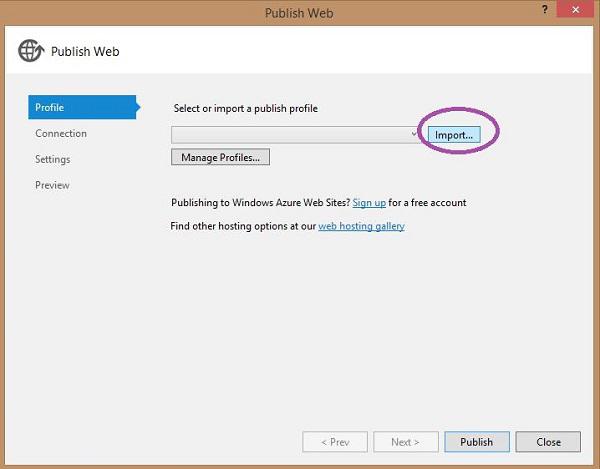
Task: Click the Publish button
Action: (477, 442)
